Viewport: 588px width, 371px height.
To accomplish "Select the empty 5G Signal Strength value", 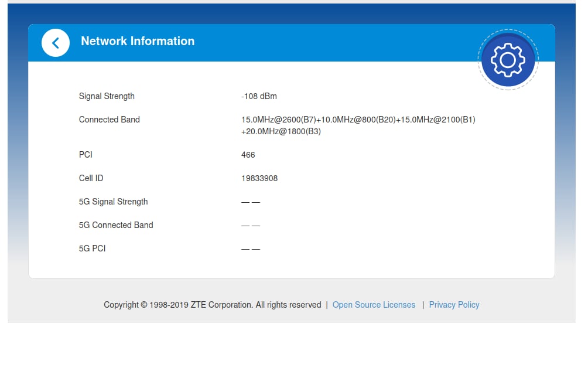I will coord(251,202).
